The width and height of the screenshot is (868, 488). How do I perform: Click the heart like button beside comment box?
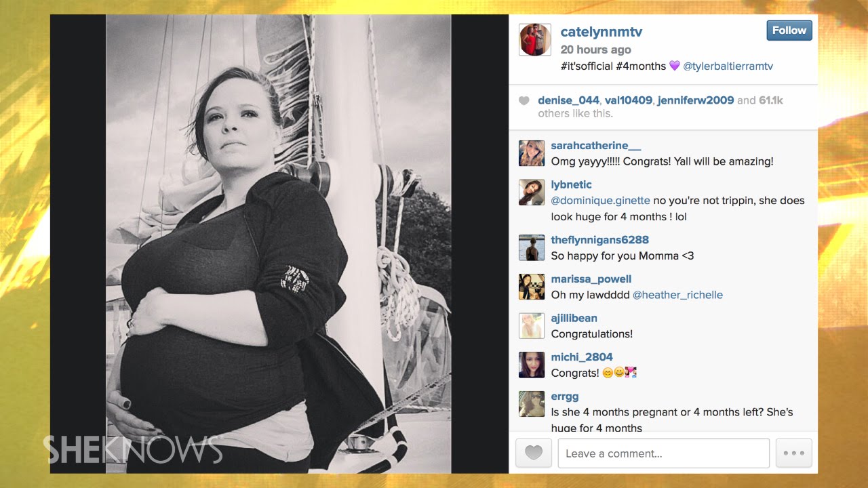[x=534, y=453]
